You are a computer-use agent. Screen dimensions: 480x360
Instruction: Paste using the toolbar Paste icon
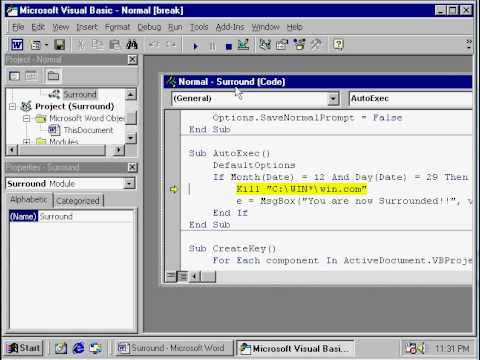114,44
